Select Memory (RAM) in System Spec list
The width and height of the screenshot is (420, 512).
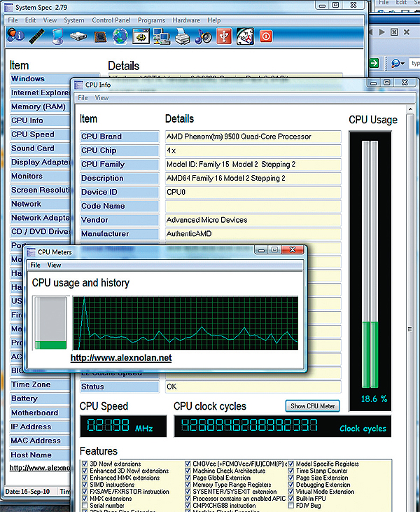pyautogui.click(x=40, y=106)
